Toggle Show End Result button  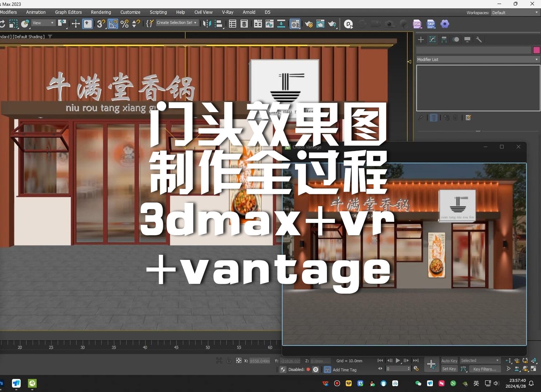tap(434, 118)
